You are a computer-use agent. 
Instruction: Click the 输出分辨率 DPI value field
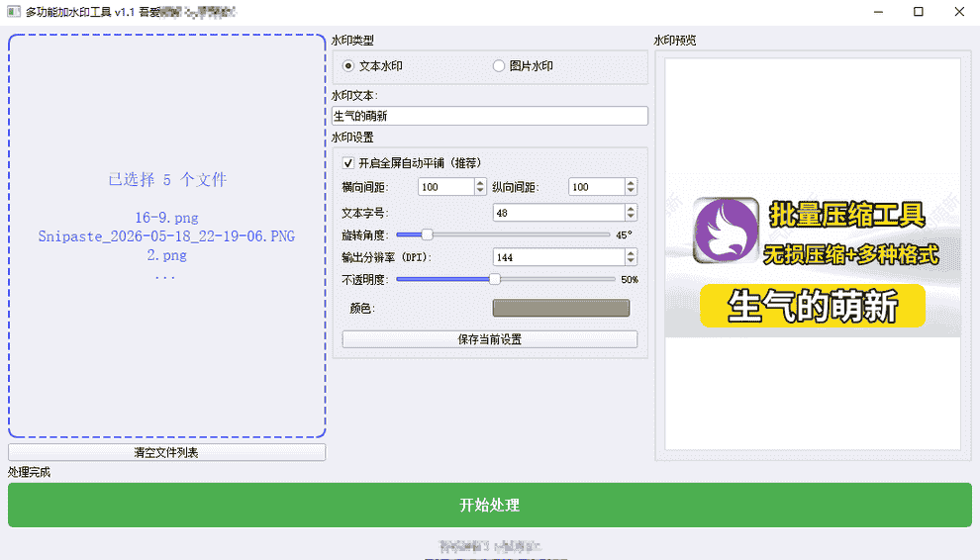[558, 257]
